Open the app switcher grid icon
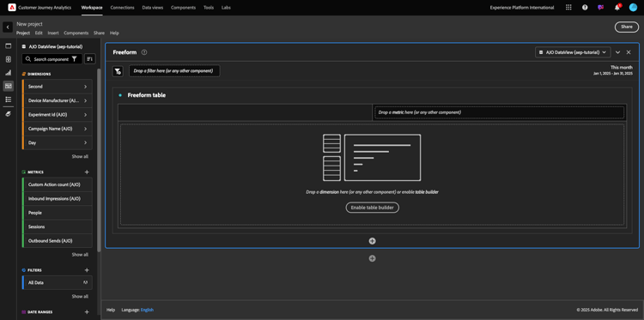644x320 pixels. (568, 8)
